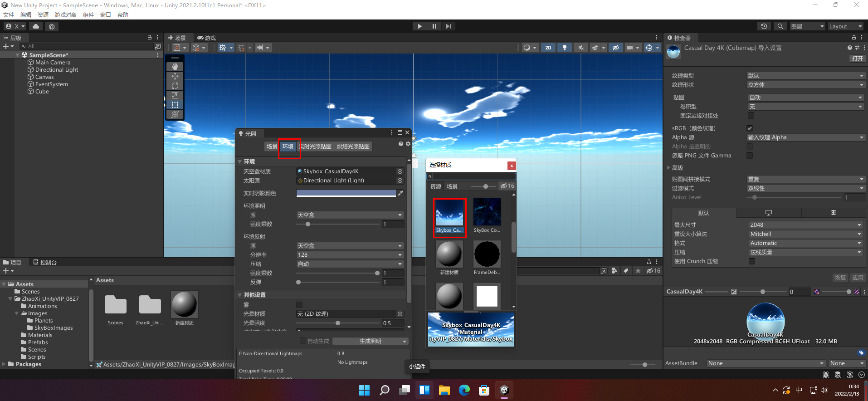Open Microsoft Edge from the taskbar
The height and width of the screenshot is (401, 868).
(464, 390)
